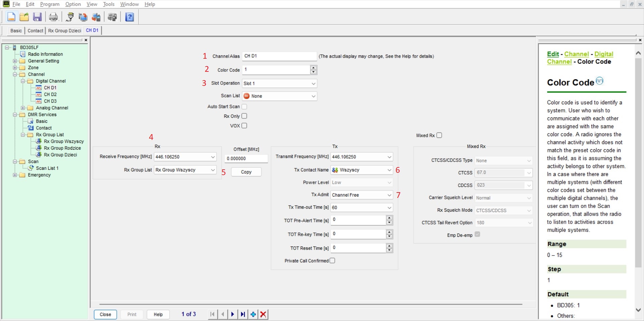Open Contact under DMR Services
The height and width of the screenshot is (321, 644).
coord(44,128)
